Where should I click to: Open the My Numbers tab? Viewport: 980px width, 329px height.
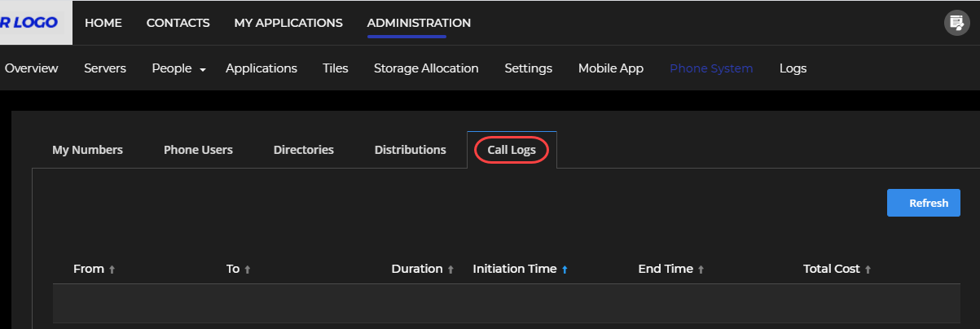coord(87,150)
